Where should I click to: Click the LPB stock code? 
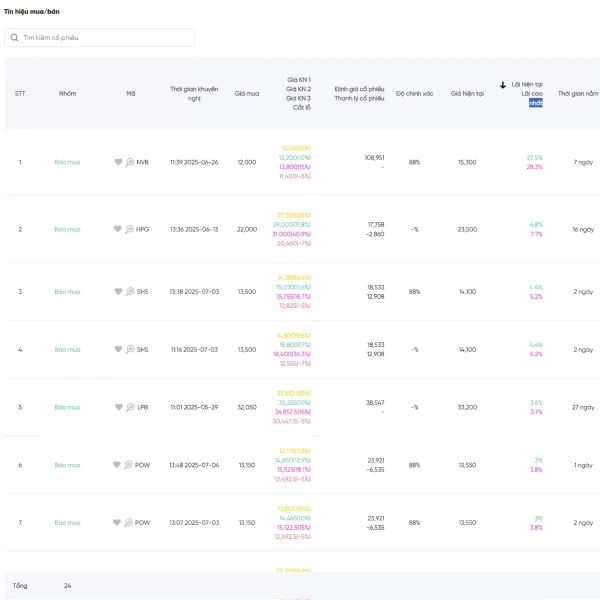[x=143, y=407]
